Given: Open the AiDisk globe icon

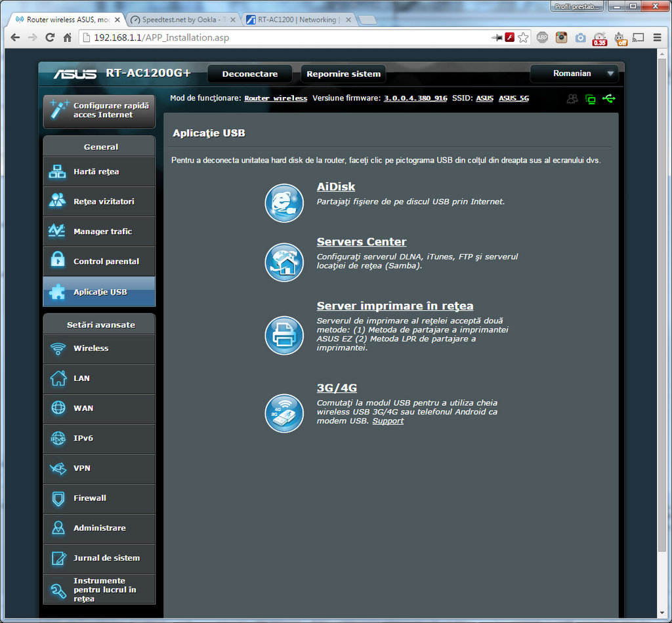Looking at the screenshot, I should pos(284,203).
